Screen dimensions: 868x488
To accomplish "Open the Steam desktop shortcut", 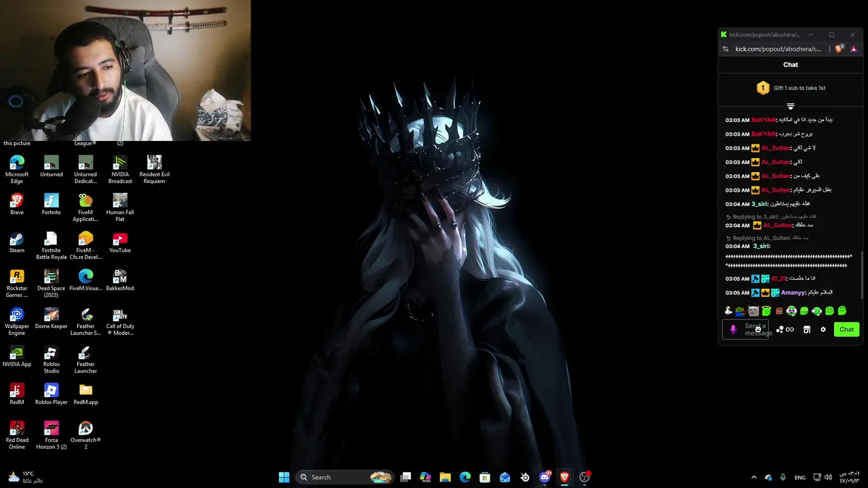I will (x=17, y=243).
